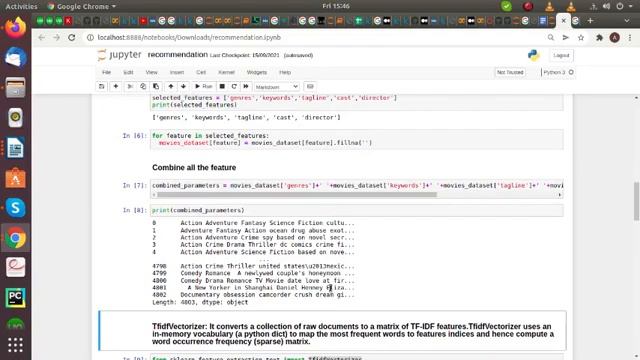Click the right arrow of cell 7 scrollbar
640x360 pixels.
[560, 195]
